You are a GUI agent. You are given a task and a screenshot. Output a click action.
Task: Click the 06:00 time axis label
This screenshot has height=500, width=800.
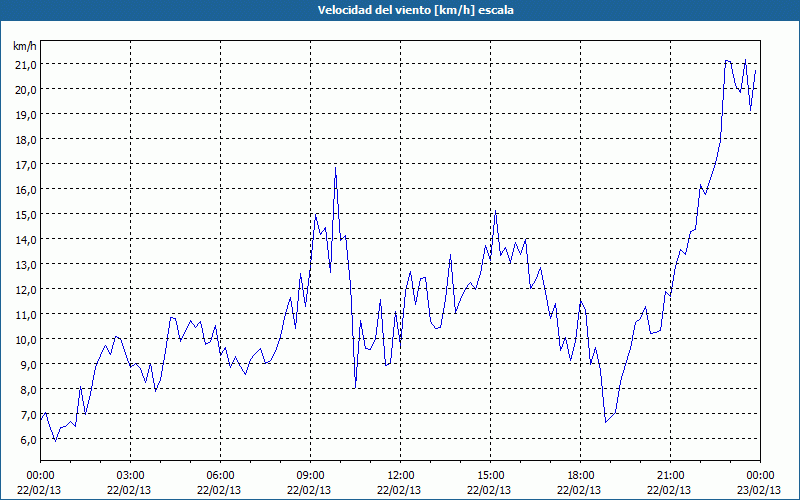(x=220, y=476)
